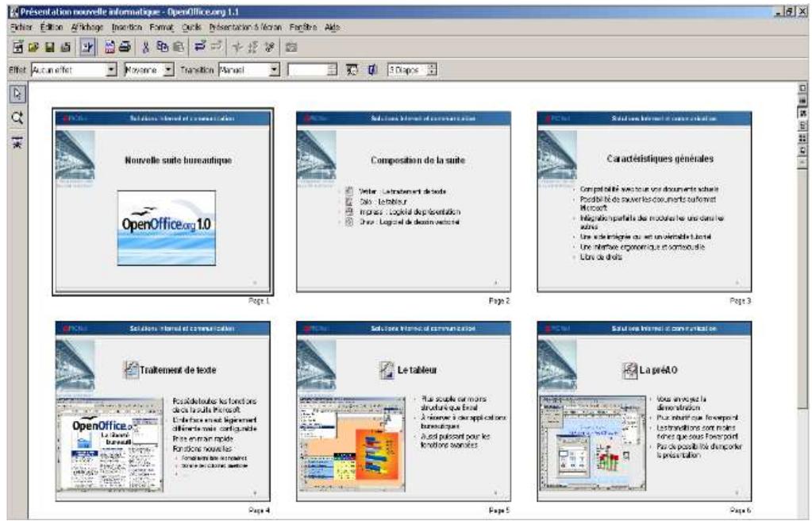Image resolution: width=812 pixels, height=521 pixels.
Task: Open the Fichier menu
Action: [x=21, y=27]
